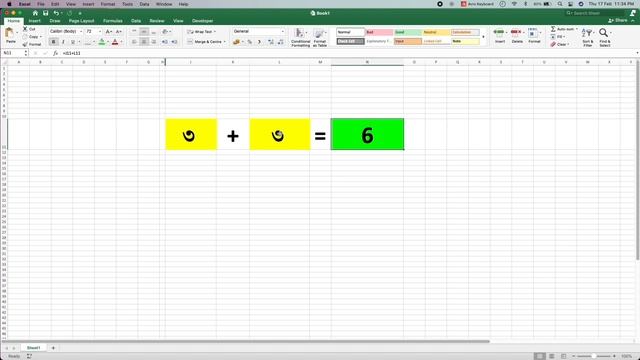Open Format as Table
This screenshot has height=360, width=640.
click(320, 37)
